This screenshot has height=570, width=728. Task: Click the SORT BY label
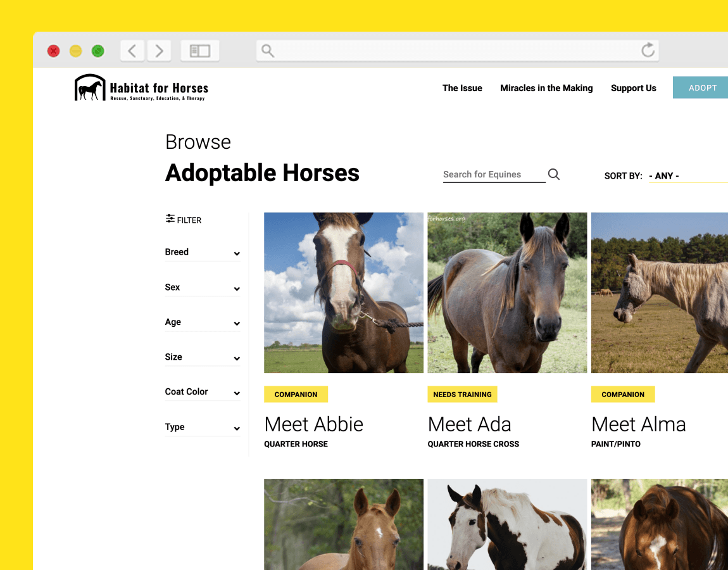(x=623, y=176)
